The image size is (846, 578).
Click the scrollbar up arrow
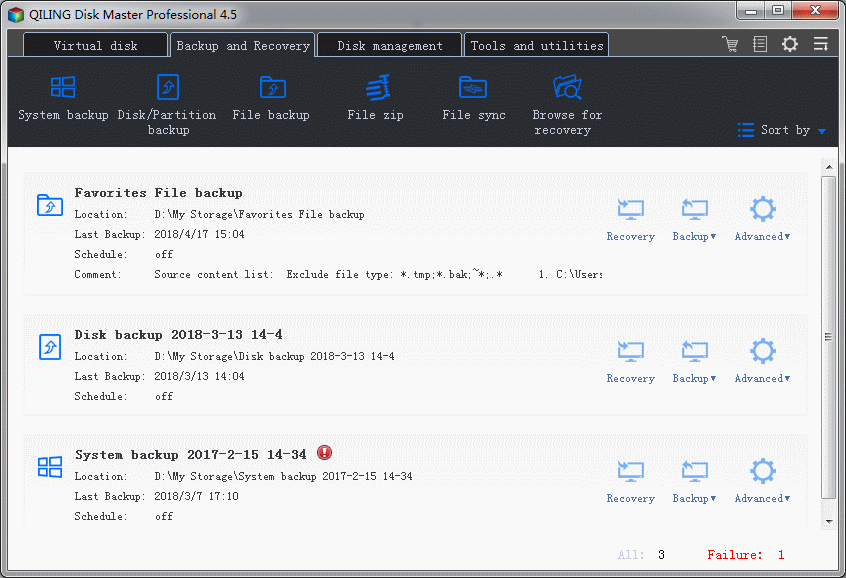[x=829, y=167]
